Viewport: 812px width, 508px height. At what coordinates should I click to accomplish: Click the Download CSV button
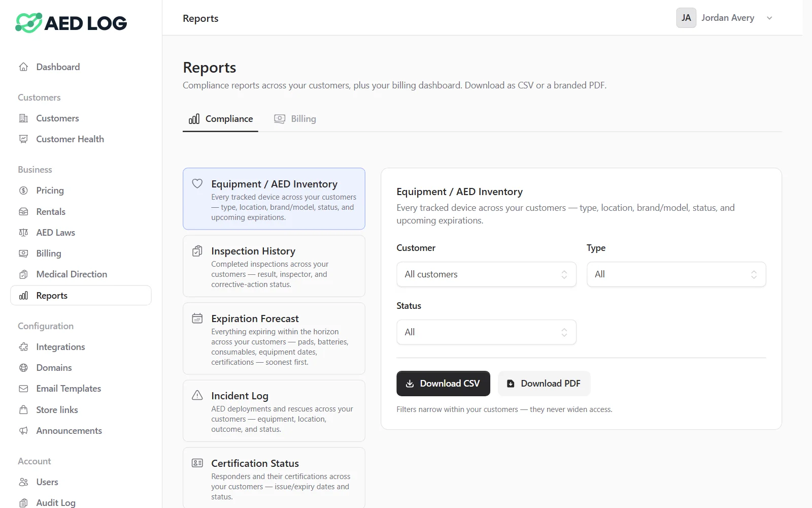coord(443,384)
